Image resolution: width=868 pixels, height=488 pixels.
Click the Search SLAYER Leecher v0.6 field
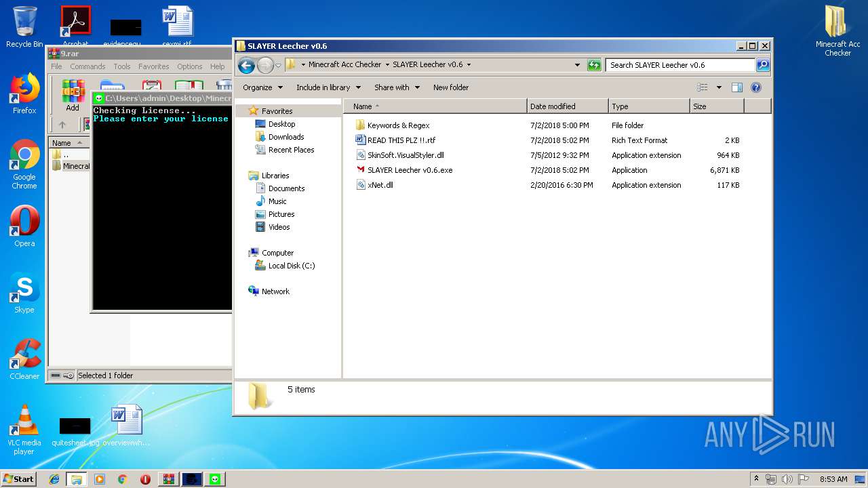(680, 65)
